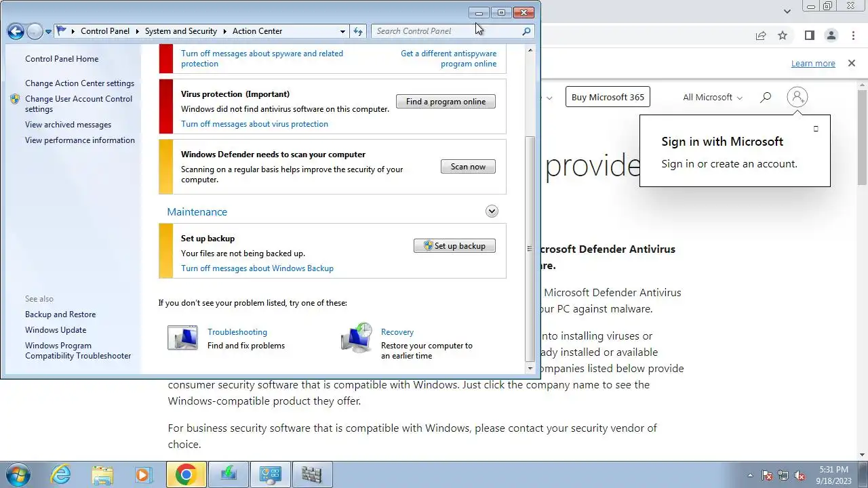Open Chrome tab search chevron
Viewport: 868px width, 488px height.
[x=787, y=11]
